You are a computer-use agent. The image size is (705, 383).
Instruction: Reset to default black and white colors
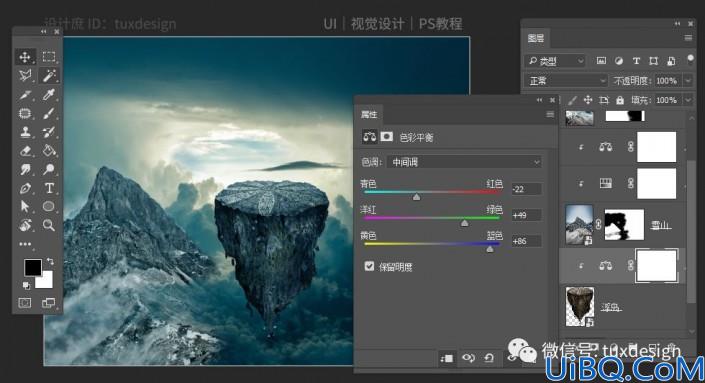[x=26, y=285]
